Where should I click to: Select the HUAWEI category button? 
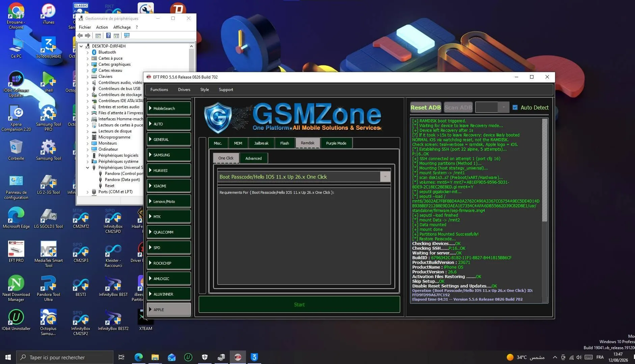(x=169, y=171)
